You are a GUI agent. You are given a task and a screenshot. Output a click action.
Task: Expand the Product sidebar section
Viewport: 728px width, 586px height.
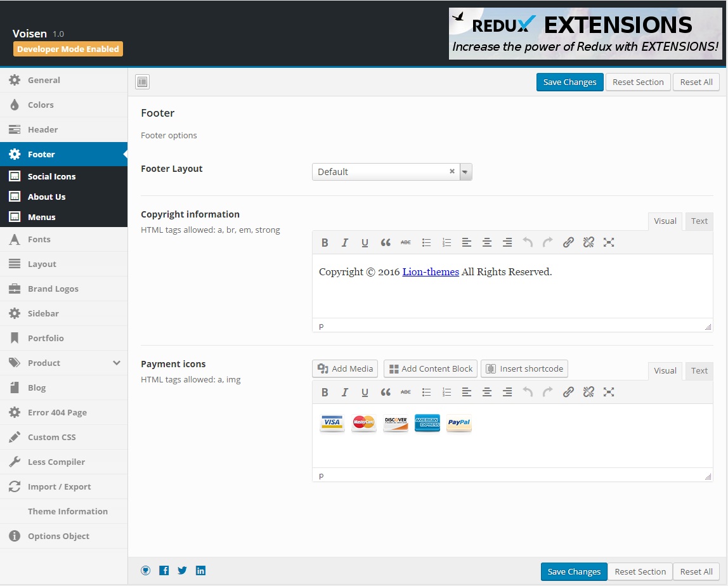click(x=117, y=363)
